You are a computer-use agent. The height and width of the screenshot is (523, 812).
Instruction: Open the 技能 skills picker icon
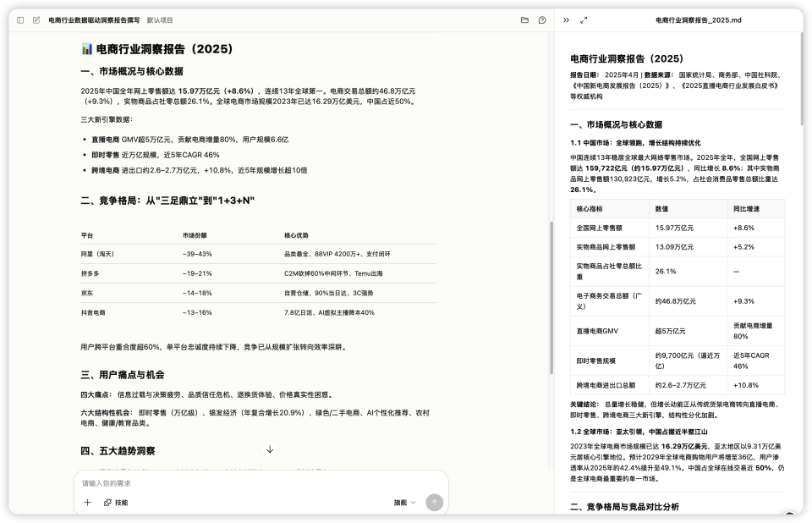111,502
